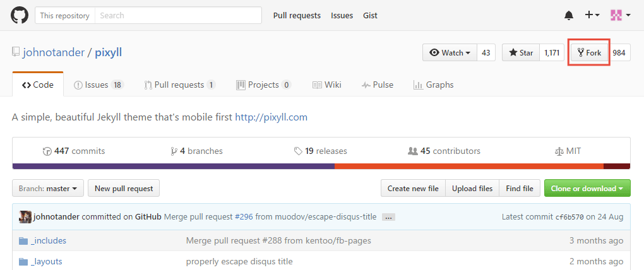Expand commit message ellipsis button
The height and width of the screenshot is (270, 644).
click(x=388, y=217)
